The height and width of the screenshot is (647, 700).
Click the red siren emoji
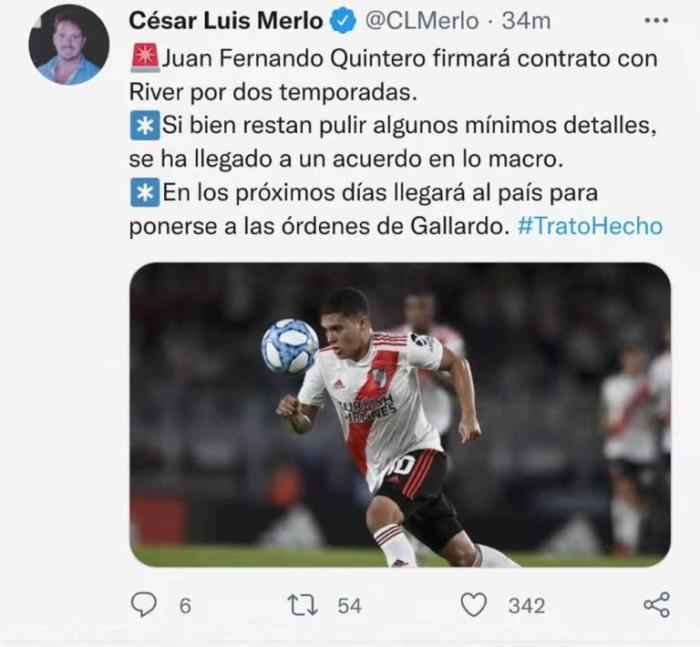[x=145, y=58]
